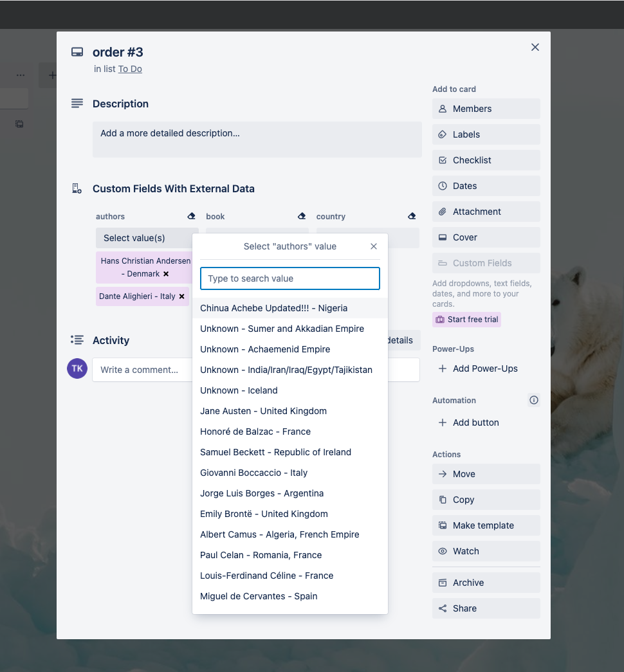Copy the card via Actions
The height and width of the screenshot is (672, 624).
[x=486, y=500]
